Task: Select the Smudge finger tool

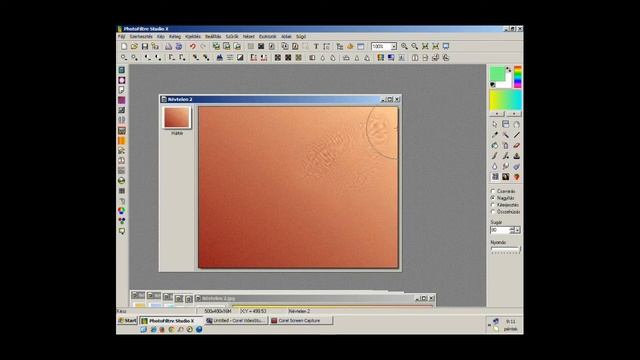Action: coord(506,167)
